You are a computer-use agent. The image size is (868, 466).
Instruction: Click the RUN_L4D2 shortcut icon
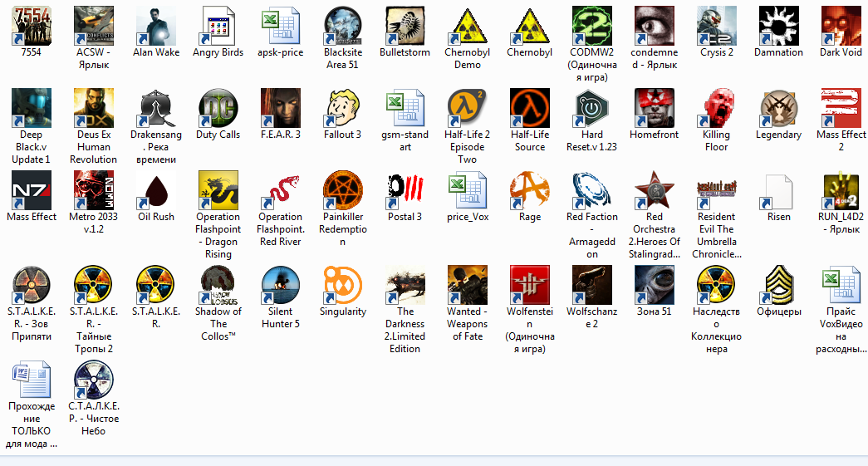coord(841,190)
